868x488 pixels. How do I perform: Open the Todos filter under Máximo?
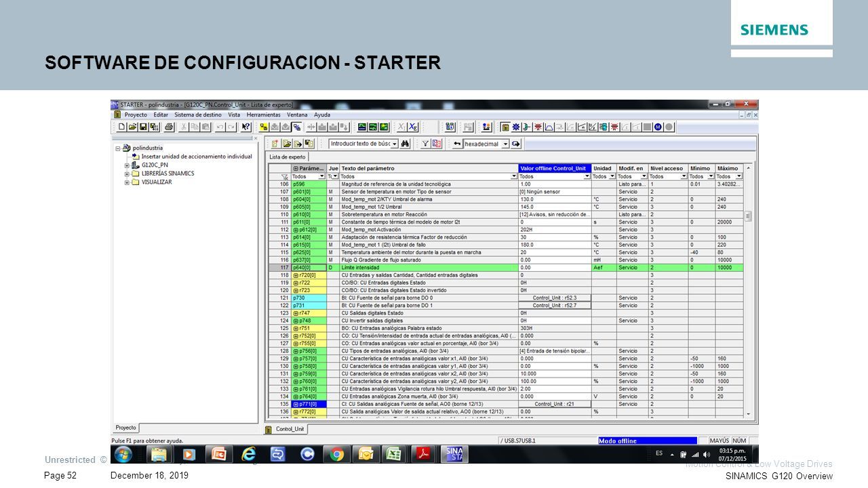[x=738, y=176]
